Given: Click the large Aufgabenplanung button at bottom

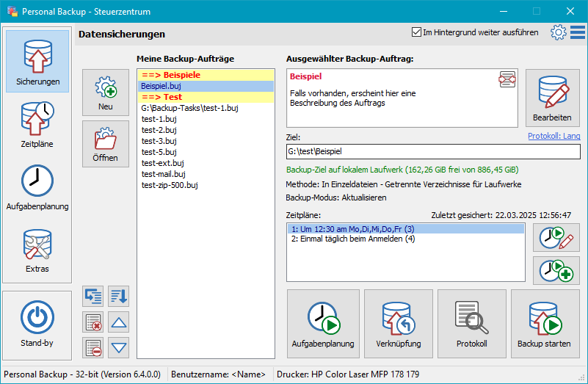Looking at the screenshot, I should [x=323, y=324].
